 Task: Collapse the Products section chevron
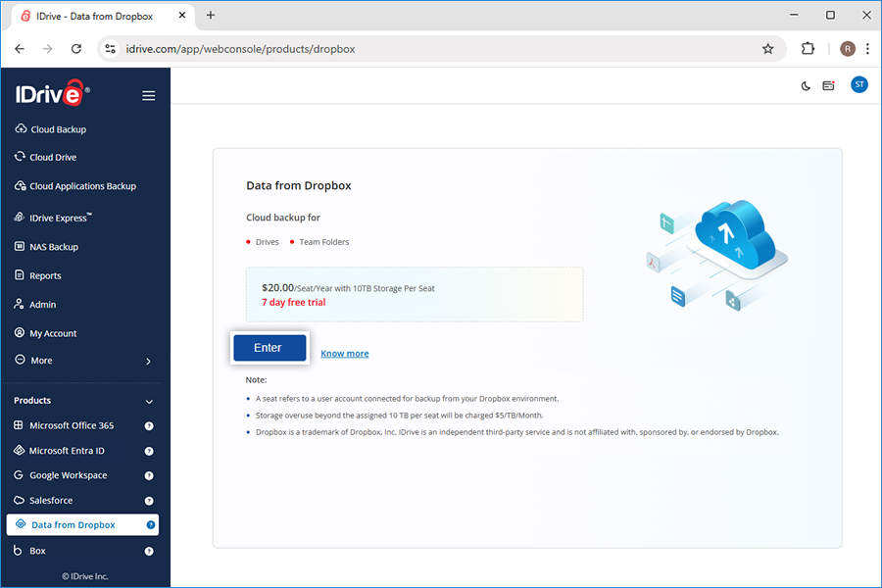click(149, 401)
